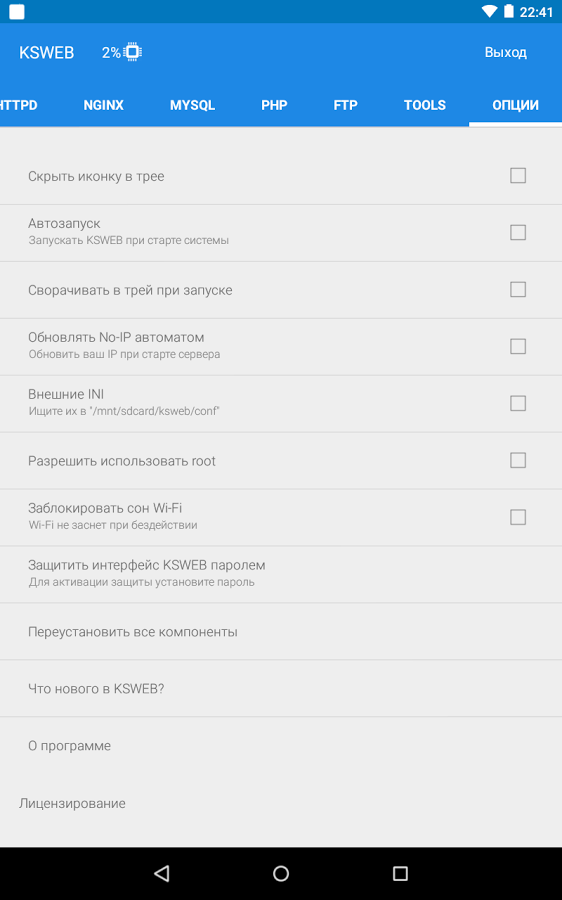Enable 'Обновлять No-IP автоматом' checkbox
This screenshot has height=900, width=562.
pos(518,346)
